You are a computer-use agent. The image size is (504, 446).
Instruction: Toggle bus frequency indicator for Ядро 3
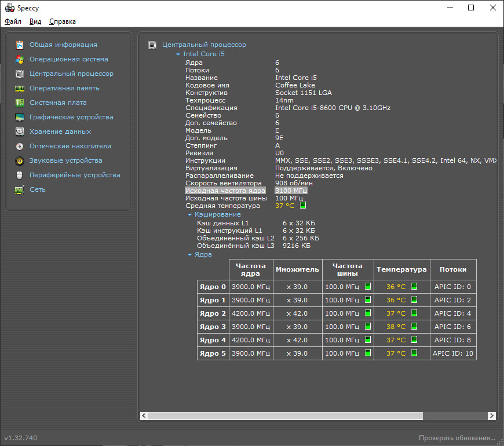[367, 327]
